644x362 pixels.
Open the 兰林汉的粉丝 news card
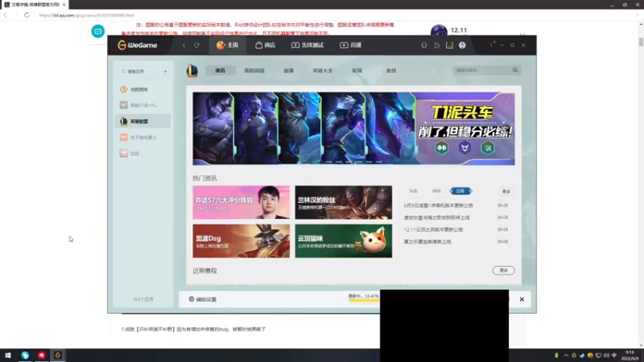point(344,203)
